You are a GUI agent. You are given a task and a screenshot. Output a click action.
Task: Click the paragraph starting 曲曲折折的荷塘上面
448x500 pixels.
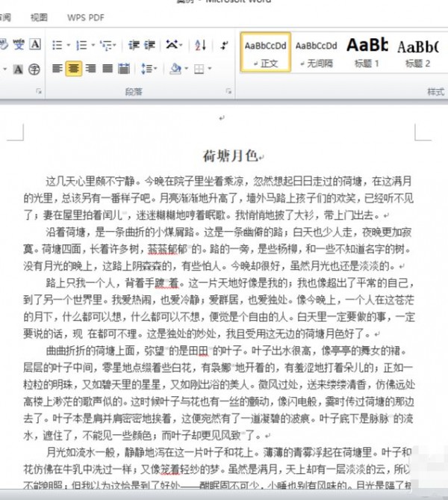click(x=219, y=392)
